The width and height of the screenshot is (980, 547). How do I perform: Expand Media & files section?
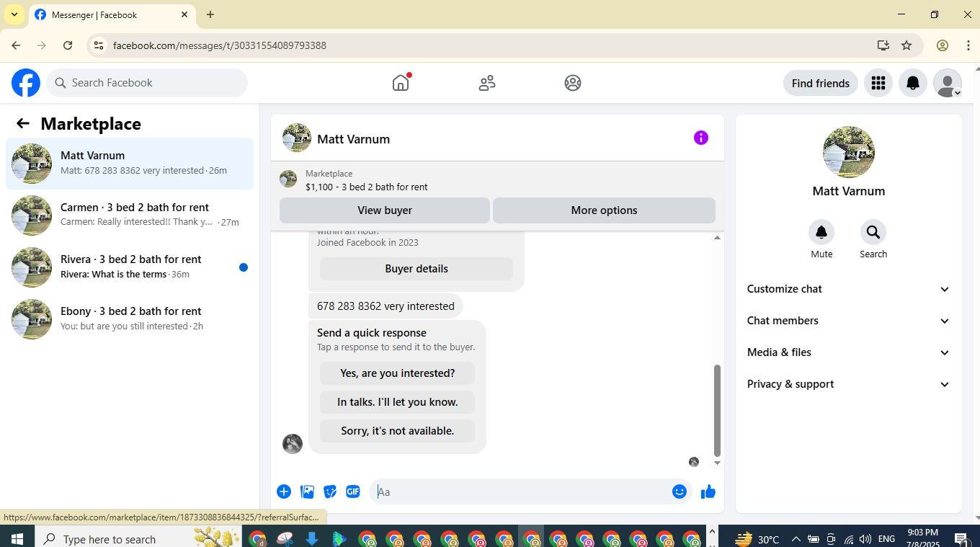[x=849, y=352]
